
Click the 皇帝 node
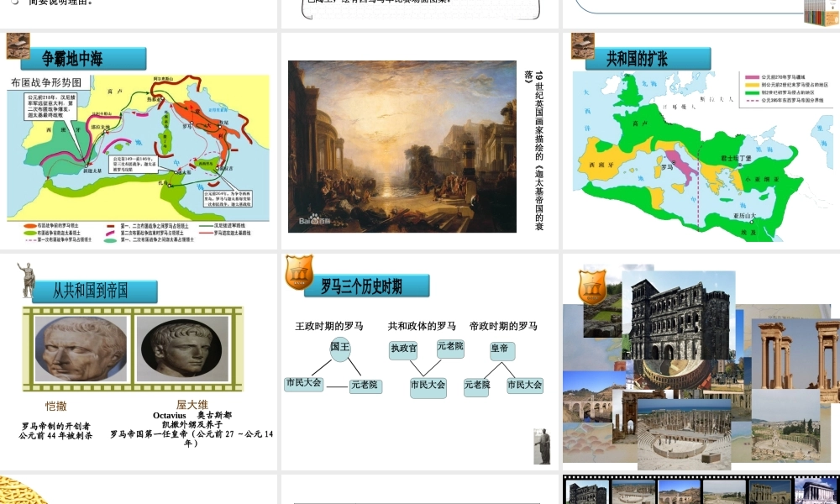(x=502, y=349)
